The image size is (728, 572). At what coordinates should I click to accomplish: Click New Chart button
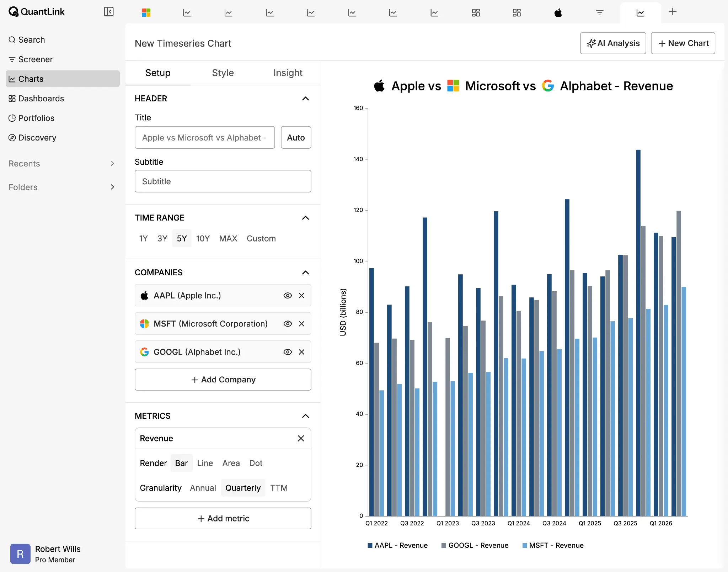683,43
